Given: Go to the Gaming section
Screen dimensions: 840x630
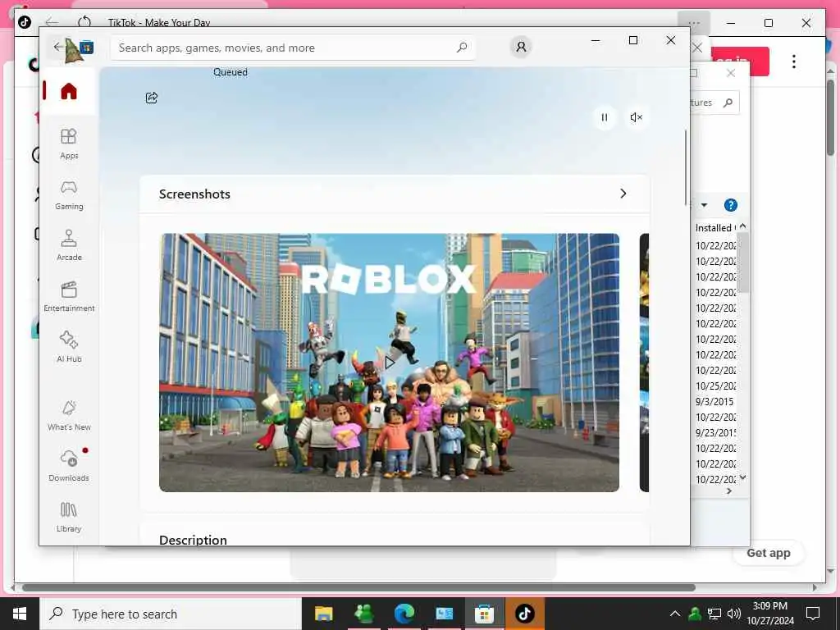Looking at the screenshot, I should (69, 195).
